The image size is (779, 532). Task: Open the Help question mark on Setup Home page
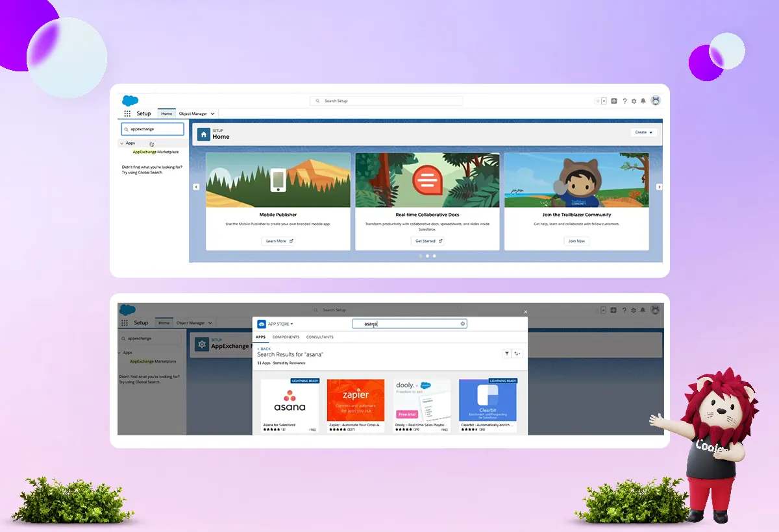(x=624, y=101)
